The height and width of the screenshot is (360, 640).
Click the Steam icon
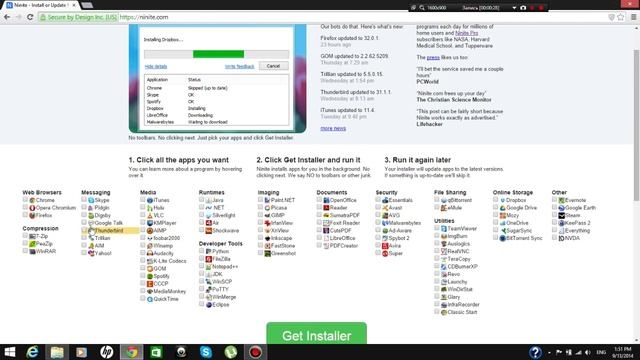coord(561,216)
